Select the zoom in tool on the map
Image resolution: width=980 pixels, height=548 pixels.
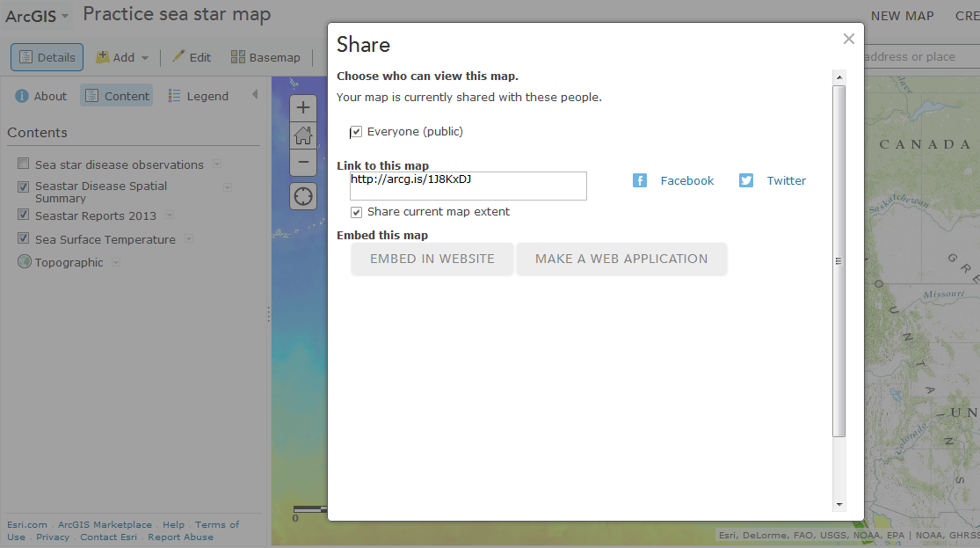click(302, 107)
